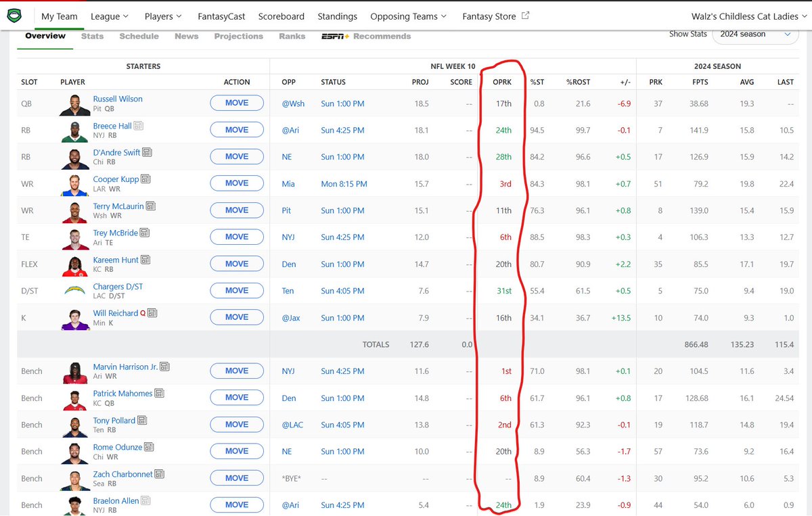The image size is (812, 516).
Task: Switch to the Schedule tab
Action: click(139, 37)
